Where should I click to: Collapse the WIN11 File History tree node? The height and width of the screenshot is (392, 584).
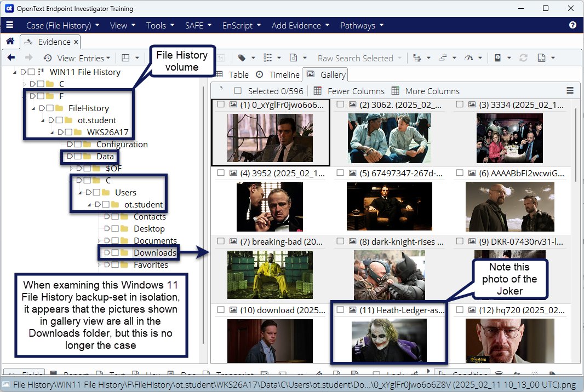[15, 72]
